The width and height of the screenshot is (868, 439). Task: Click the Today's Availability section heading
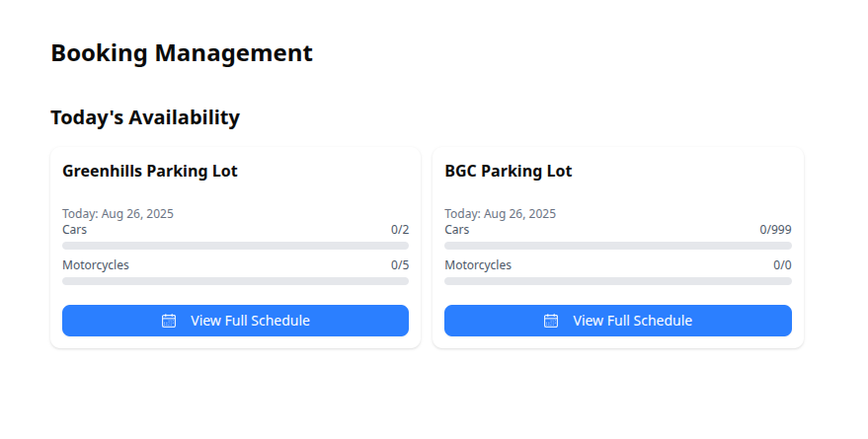coord(145,117)
